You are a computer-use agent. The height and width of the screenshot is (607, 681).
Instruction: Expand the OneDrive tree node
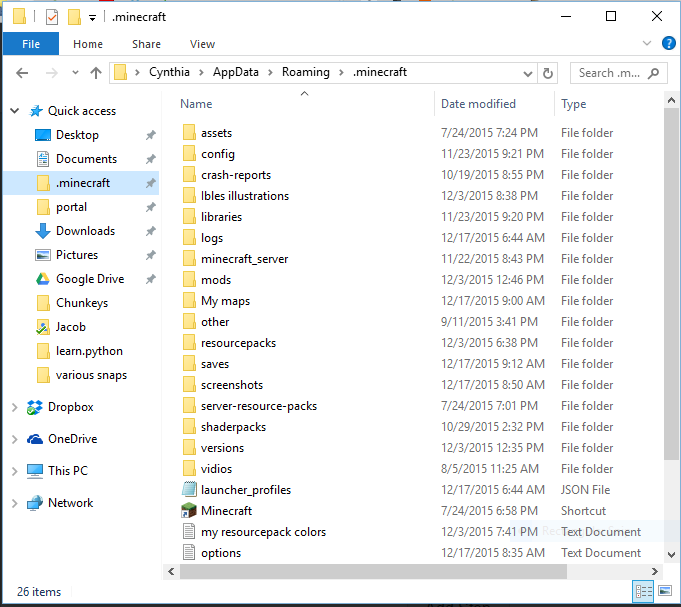(14, 439)
